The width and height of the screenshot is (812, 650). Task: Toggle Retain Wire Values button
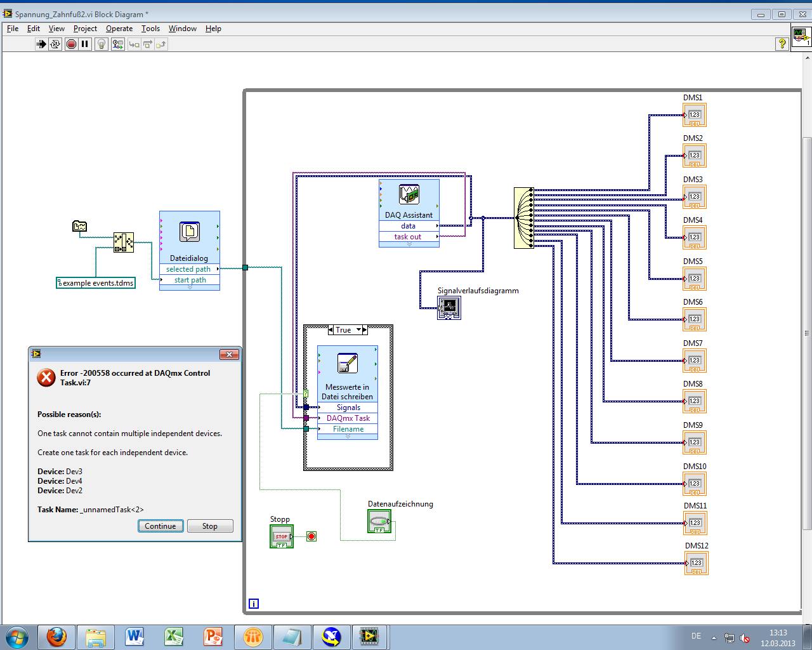118,44
